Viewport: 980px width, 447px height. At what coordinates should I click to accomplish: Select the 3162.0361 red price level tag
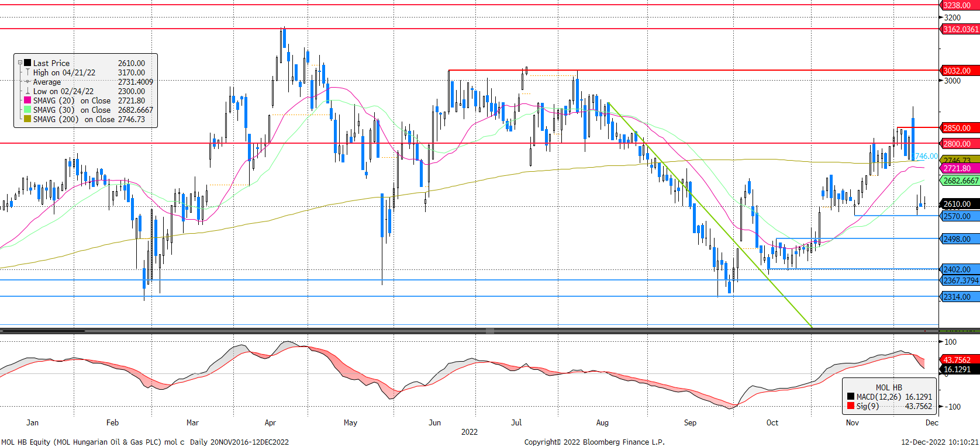tap(959, 29)
